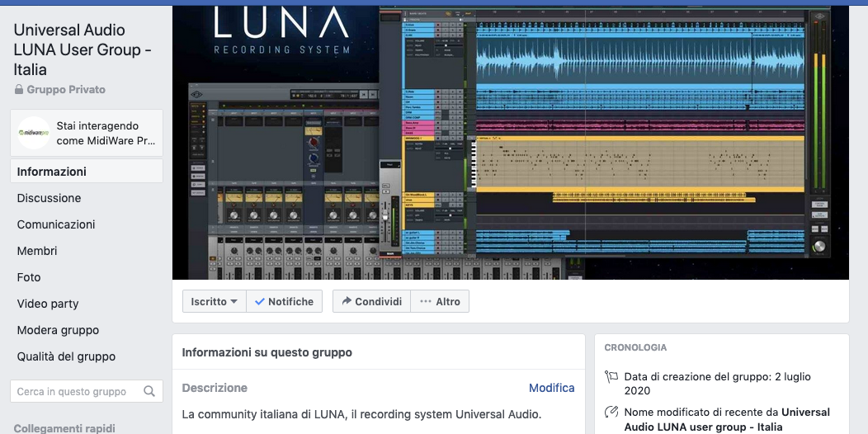Open Video party in the sidebar
Image resolution: width=868 pixels, height=434 pixels.
(x=48, y=304)
